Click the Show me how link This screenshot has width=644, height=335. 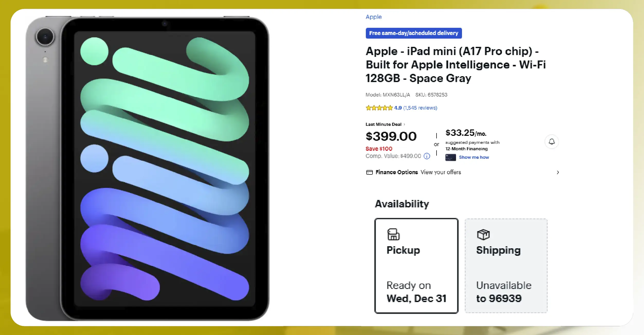[x=474, y=157]
